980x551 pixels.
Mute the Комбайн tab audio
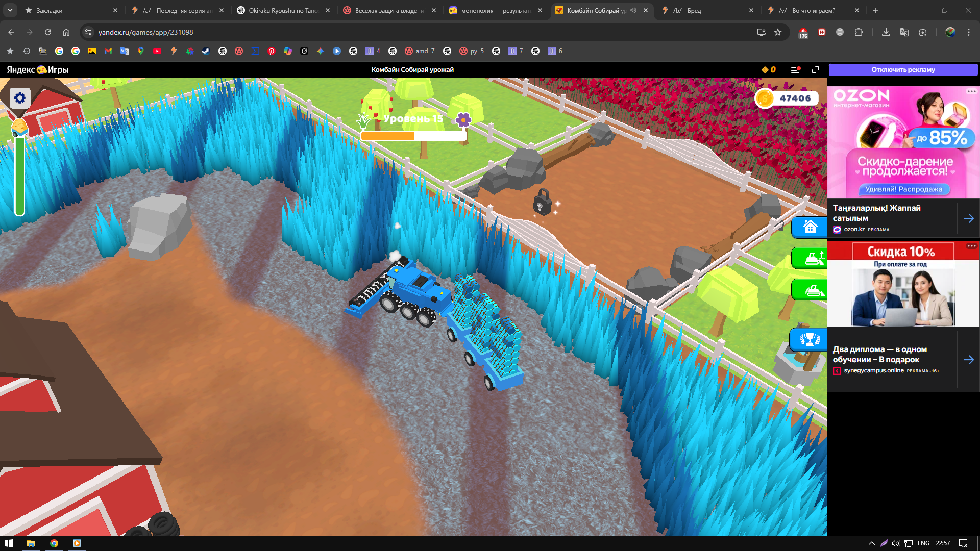click(x=633, y=10)
